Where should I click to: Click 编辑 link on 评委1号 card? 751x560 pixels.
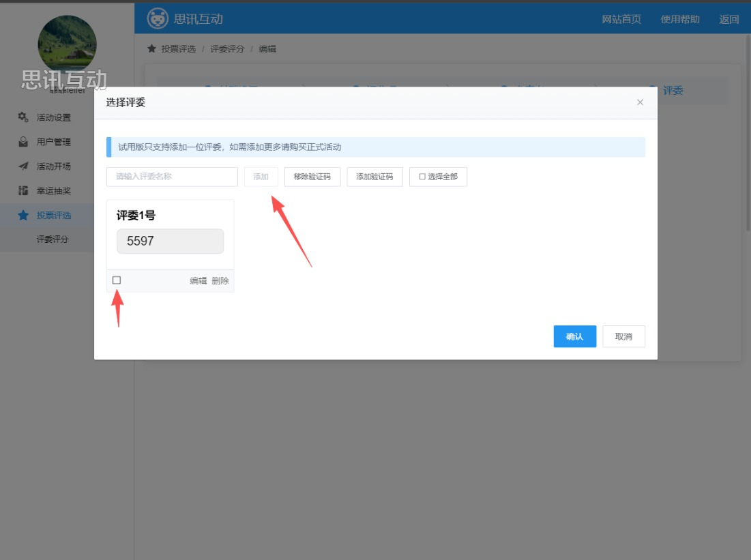[198, 281]
